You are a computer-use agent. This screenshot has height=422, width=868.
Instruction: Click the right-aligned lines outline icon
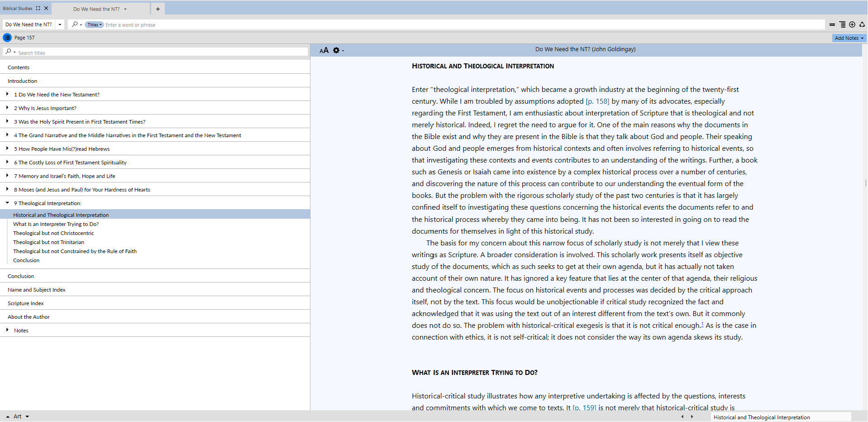(842, 24)
